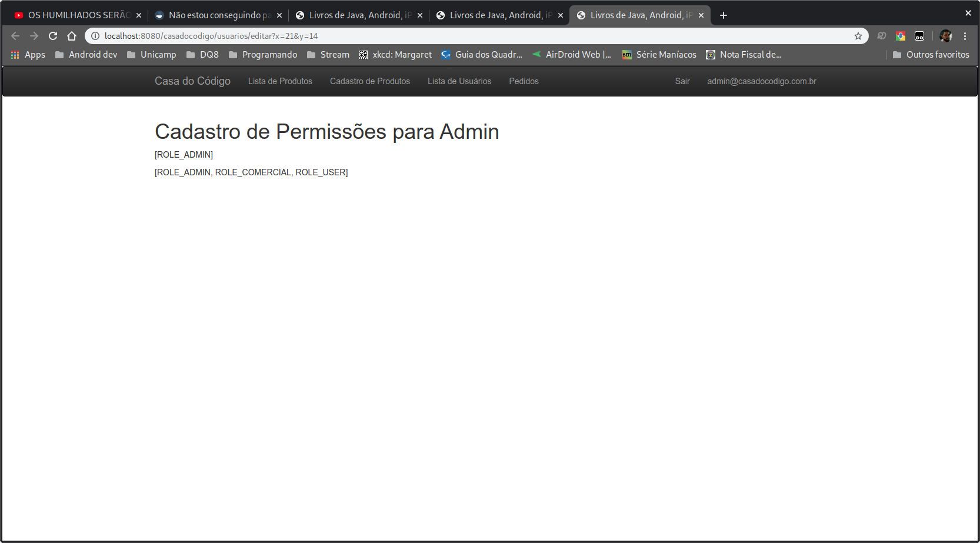
Task: Close the Não estou conseguindo tab
Action: point(279,15)
